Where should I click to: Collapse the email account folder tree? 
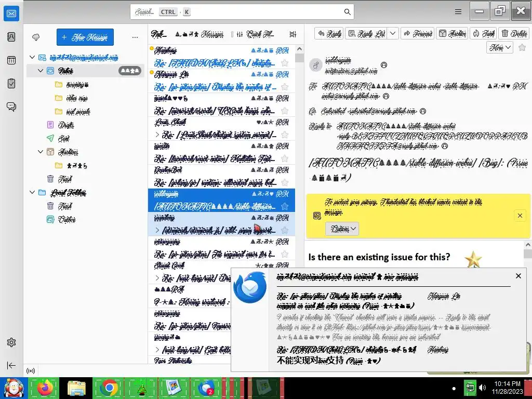click(x=32, y=57)
